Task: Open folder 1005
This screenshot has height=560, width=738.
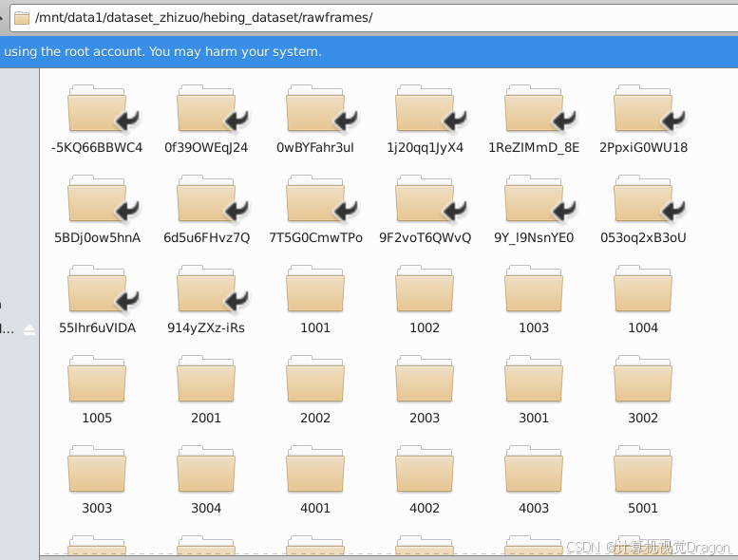Action: point(97,379)
